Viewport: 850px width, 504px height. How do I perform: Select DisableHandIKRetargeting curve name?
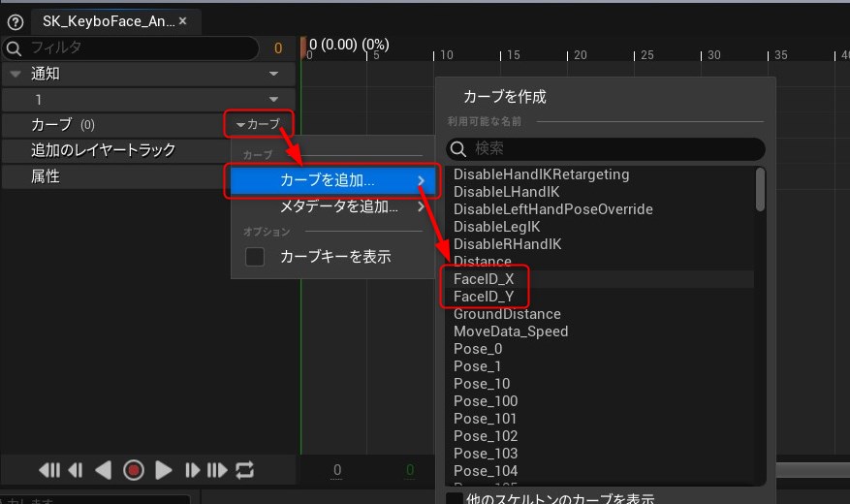541,174
